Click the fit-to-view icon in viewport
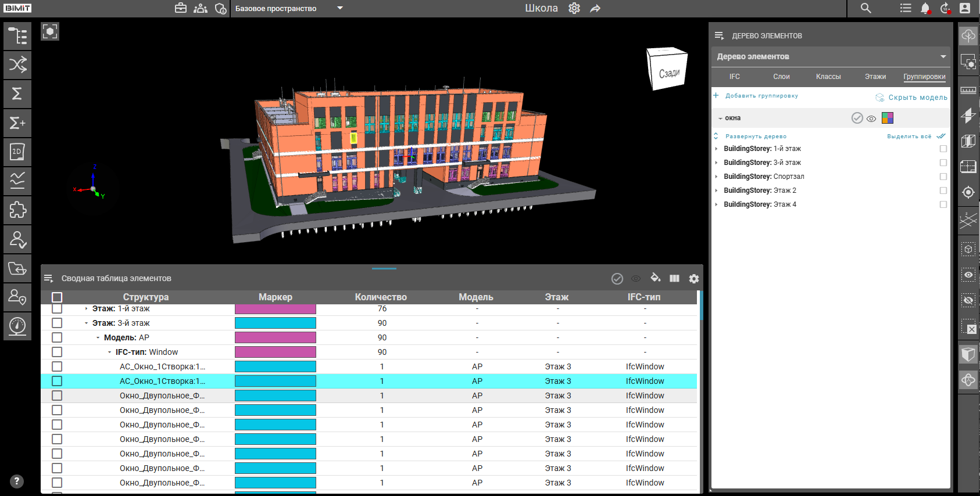The image size is (980, 496). (x=50, y=31)
